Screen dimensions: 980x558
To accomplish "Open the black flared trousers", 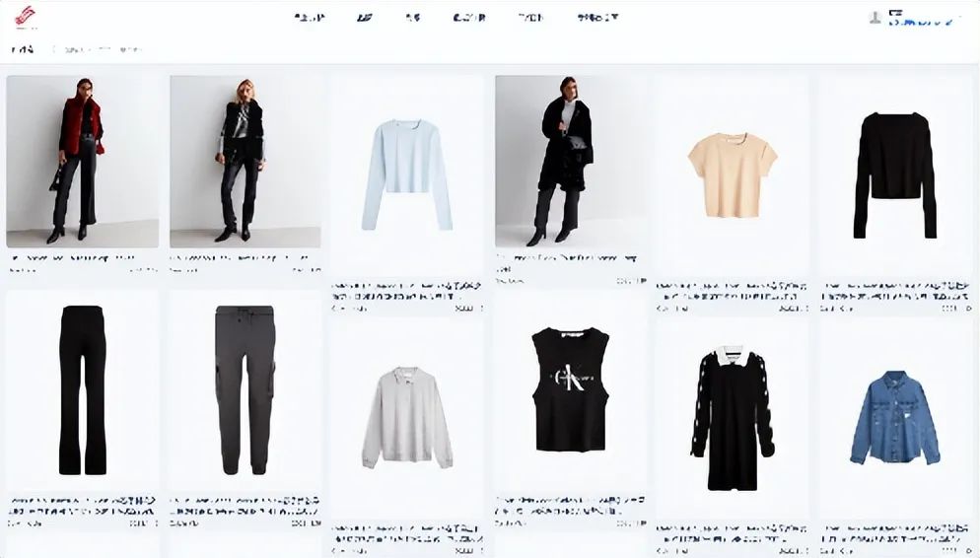I will point(83,390).
